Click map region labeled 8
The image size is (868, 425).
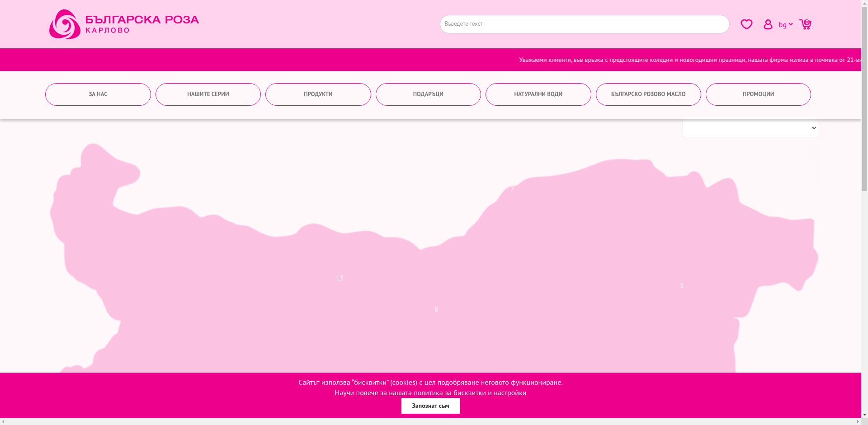pyautogui.click(x=436, y=309)
